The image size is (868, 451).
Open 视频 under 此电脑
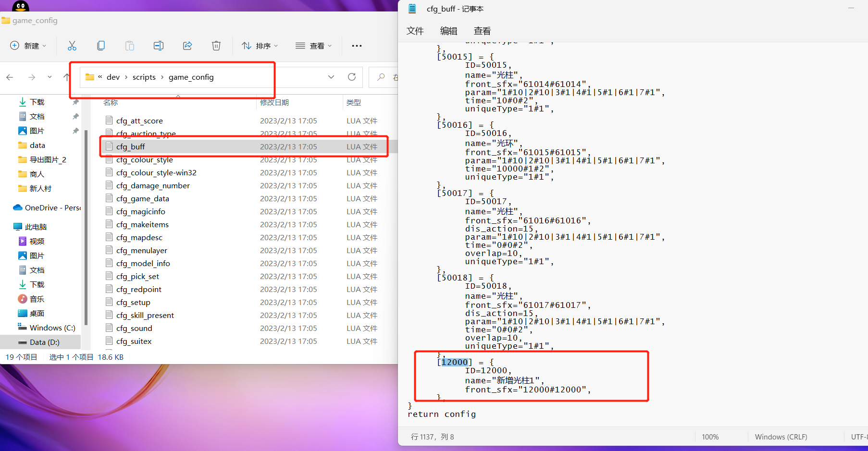pos(37,241)
